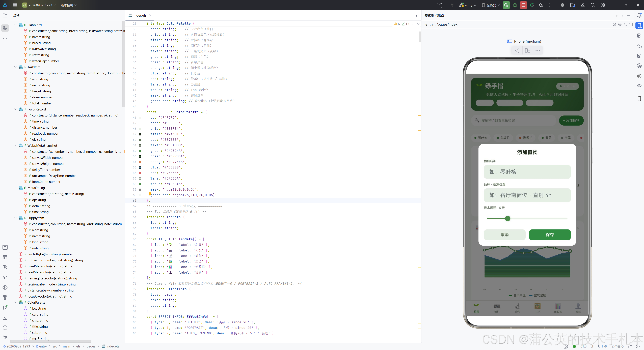
Task: Toggle the eye inspector icon on right strip
Action: pyautogui.click(x=639, y=86)
